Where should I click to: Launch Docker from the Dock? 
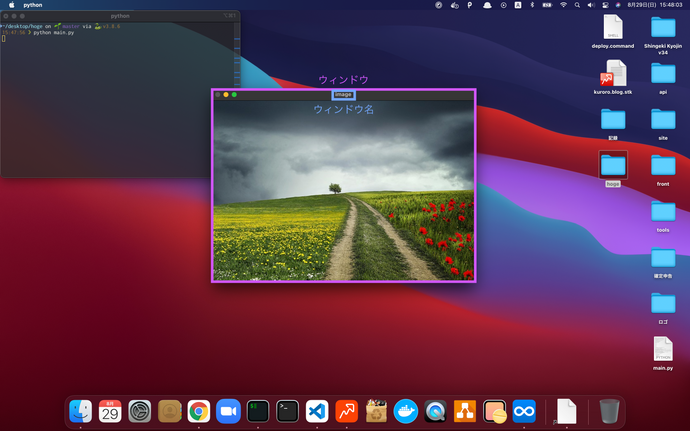point(406,411)
